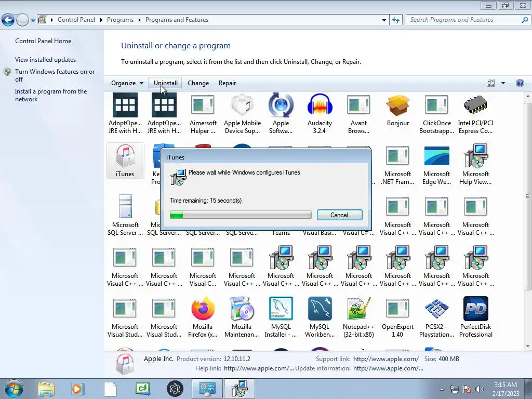Navigate to Control Panel in breadcrumb
The height and width of the screenshot is (399, 532).
76,20
